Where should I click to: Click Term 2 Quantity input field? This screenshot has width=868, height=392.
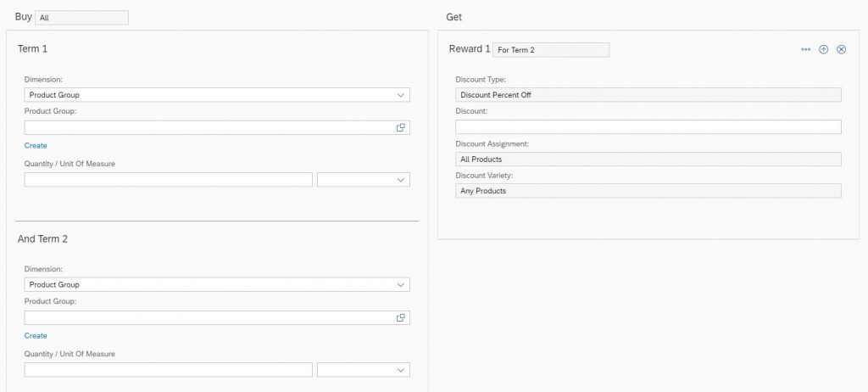pos(169,370)
